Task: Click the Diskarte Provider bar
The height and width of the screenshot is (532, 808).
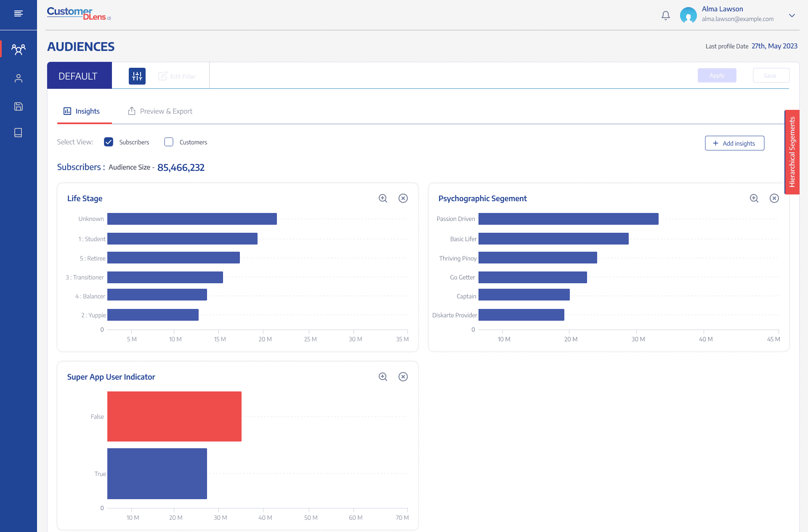Action: click(x=521, y=315)
